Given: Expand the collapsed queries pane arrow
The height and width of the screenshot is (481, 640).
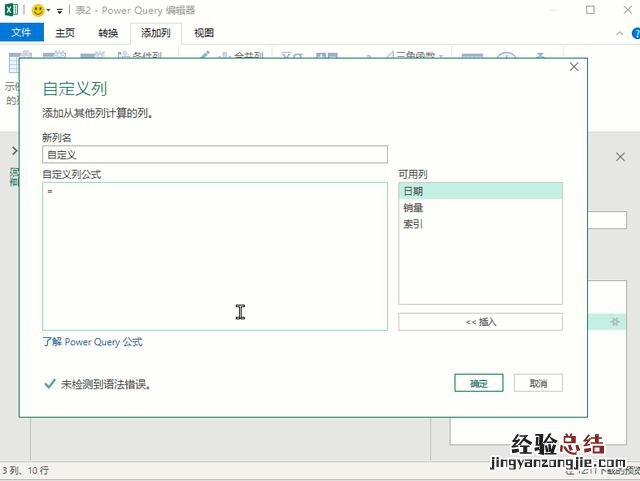Looking at the screenshot, I should 13,150.
